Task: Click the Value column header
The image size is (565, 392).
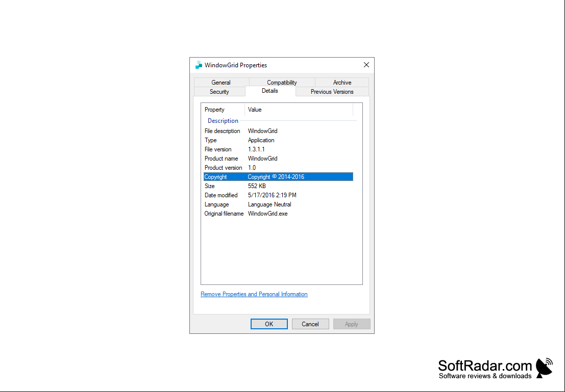Action: click(x=299, y=110)
